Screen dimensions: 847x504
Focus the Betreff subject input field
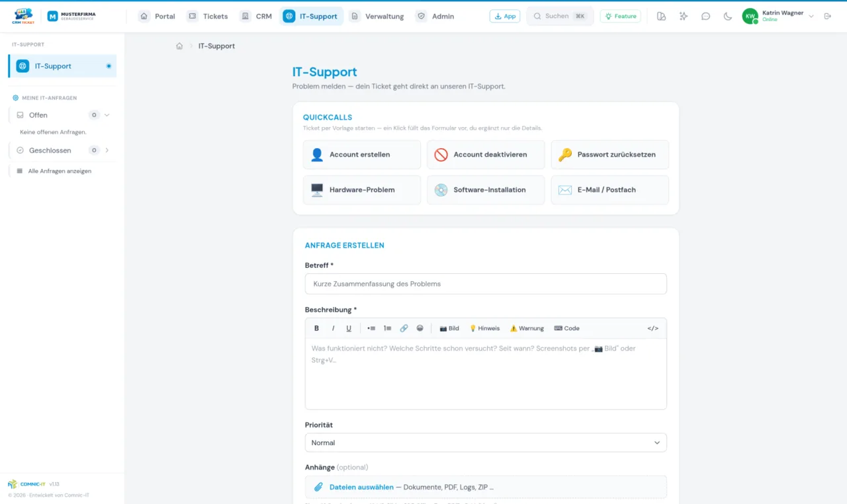[x=486, y=284]
